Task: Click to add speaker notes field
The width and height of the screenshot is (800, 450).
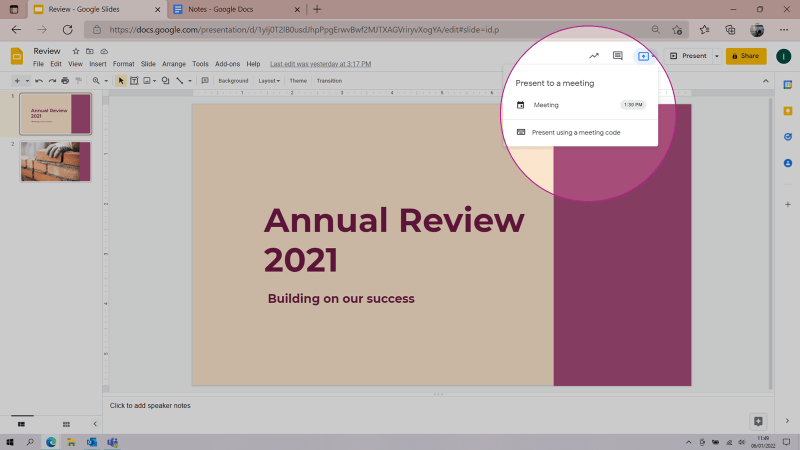Action: click(x=438, y=406)
